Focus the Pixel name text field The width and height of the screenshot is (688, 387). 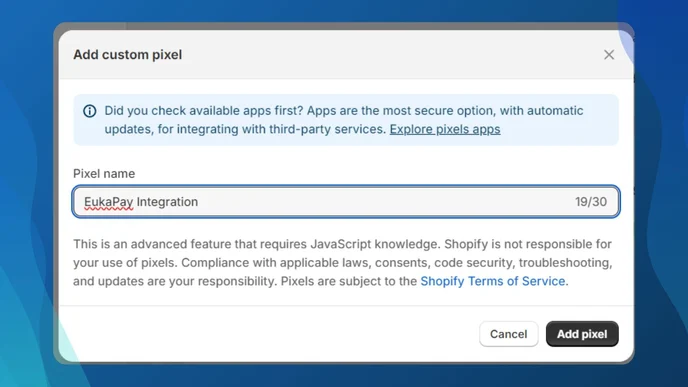[346, 202]
